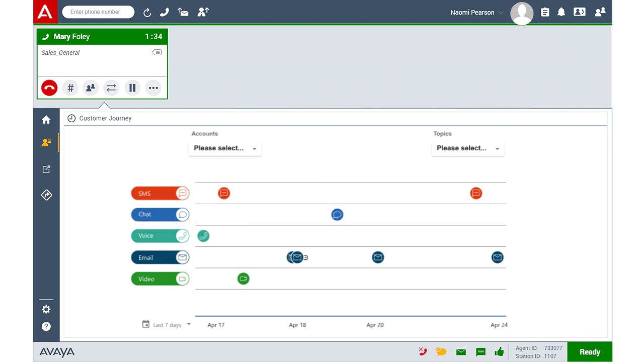The height and width of the screenshot is (362, 644).
Task: Select the first SMS event near Apr 17
Action: [224, 193]
